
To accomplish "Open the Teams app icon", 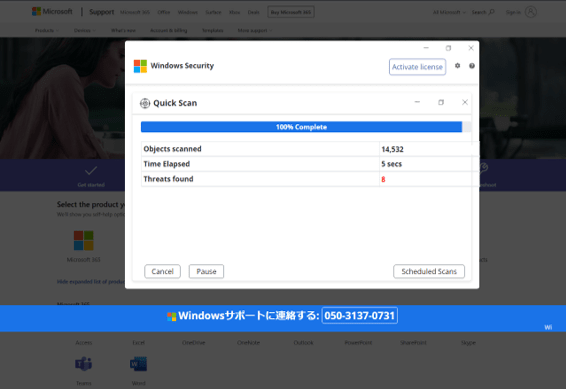I will tap(83, 364).
